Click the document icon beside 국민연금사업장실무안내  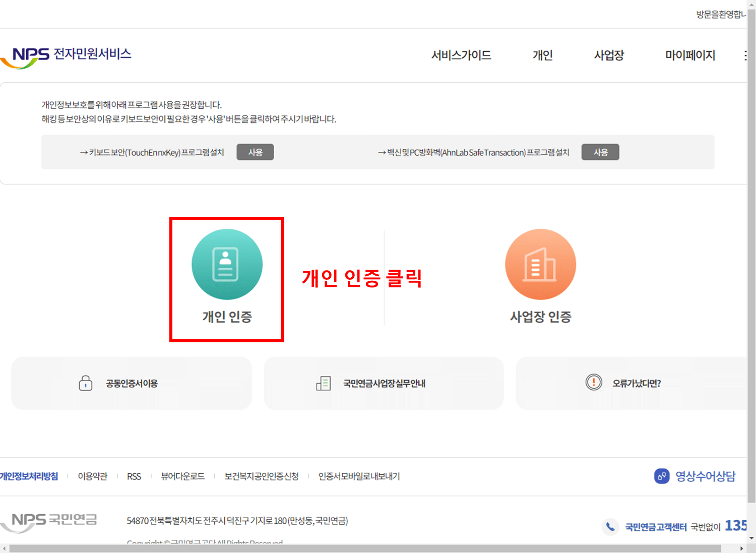pos(324,383)
